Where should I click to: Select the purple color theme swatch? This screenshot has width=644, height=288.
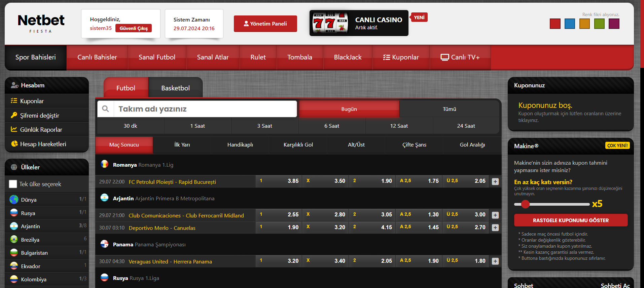click(614, 24)
